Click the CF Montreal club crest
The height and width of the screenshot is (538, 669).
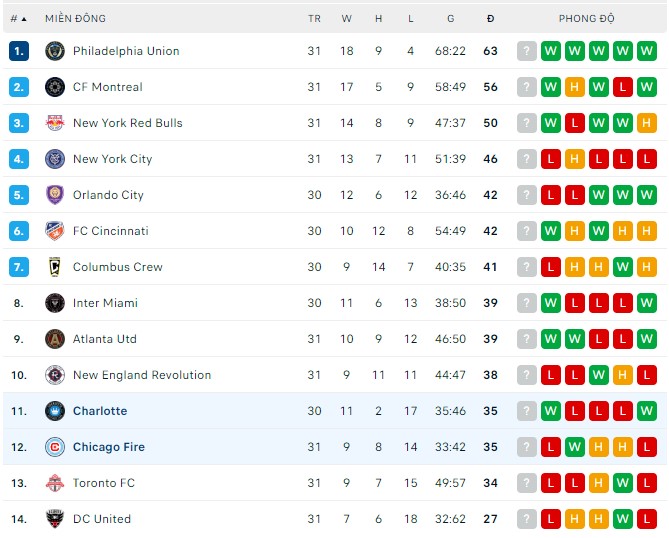click(55, 87)
